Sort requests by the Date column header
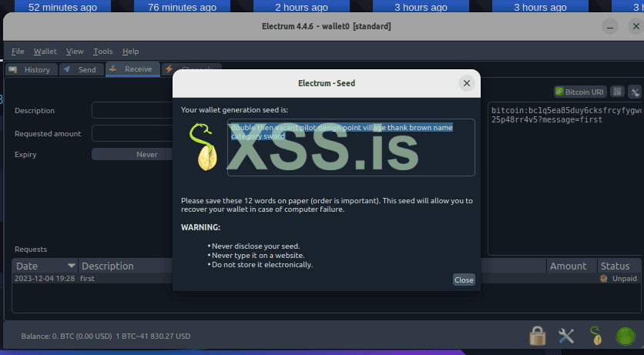This screenshot has height=355, width=644. click(45, 266)
